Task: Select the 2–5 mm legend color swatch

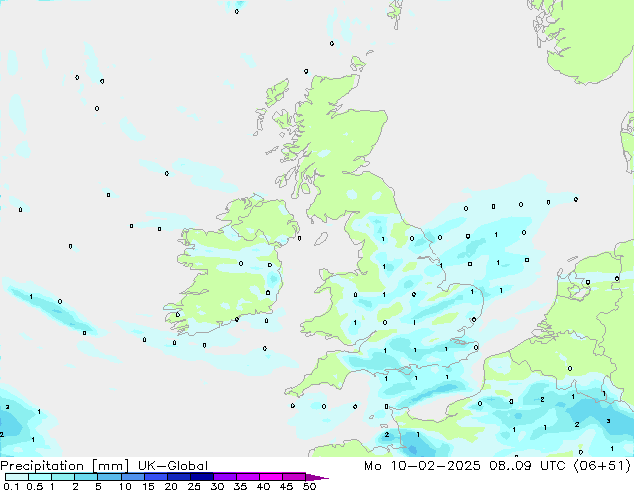Action: [x=86, y=477]
